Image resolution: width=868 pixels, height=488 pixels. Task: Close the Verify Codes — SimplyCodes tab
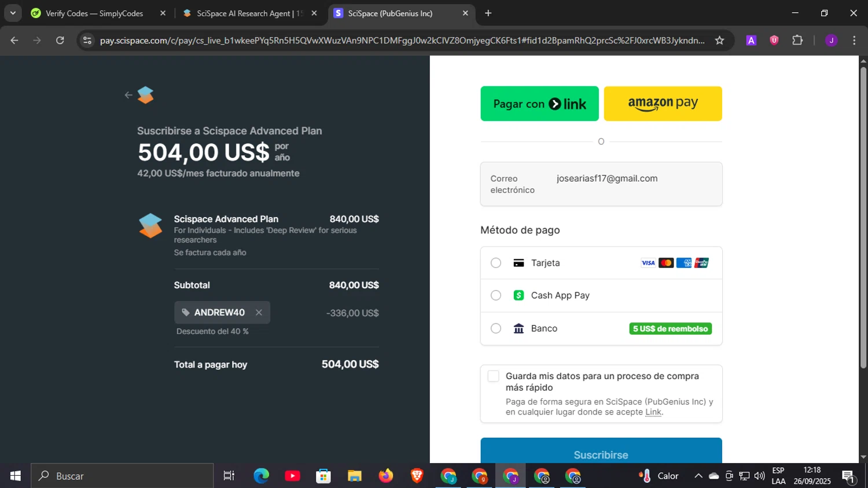click(x=163, y=13)
